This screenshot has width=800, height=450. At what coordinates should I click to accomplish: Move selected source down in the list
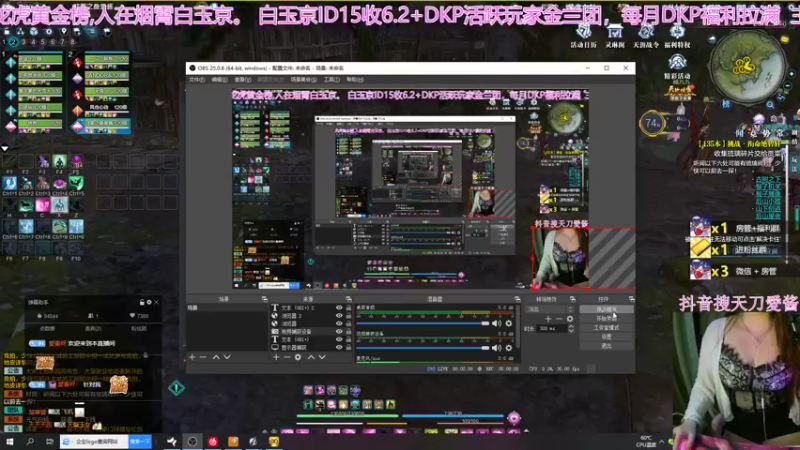322,357
